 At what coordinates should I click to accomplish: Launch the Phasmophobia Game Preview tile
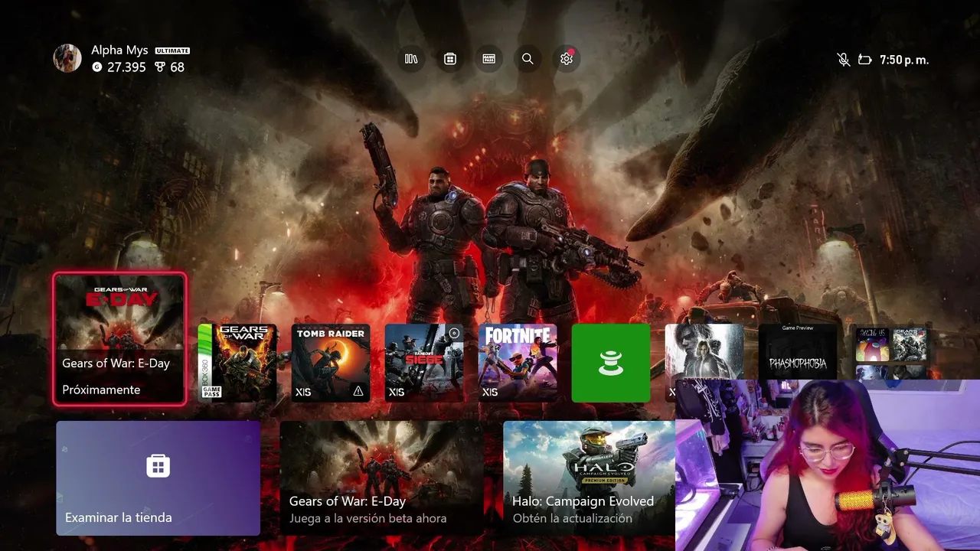pos(798,351)
